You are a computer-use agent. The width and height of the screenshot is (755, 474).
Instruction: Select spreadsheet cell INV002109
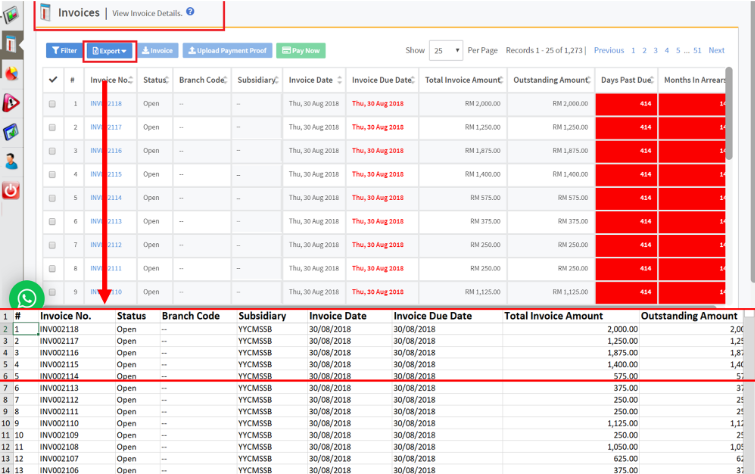pyautogui.click(x=77, y=435)
